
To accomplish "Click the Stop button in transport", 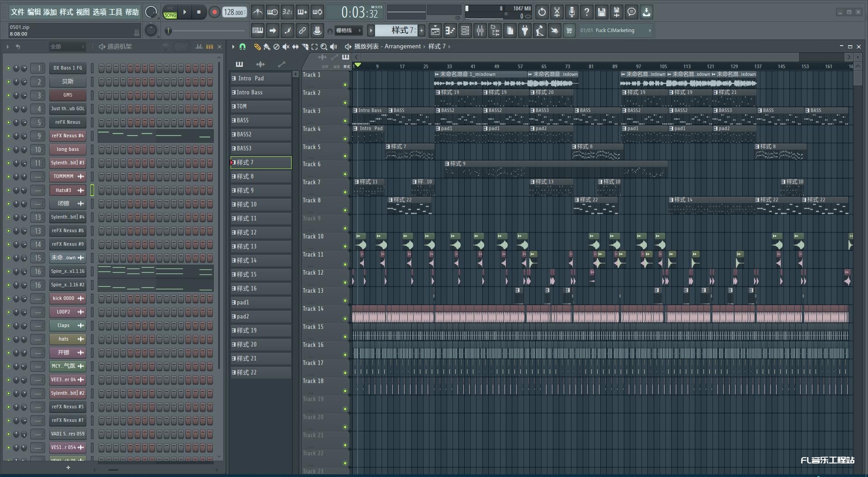I will [x=198, y=12].
